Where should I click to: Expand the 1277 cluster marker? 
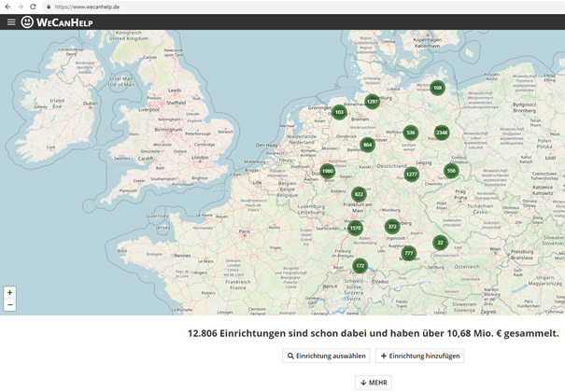pos(411,175)
